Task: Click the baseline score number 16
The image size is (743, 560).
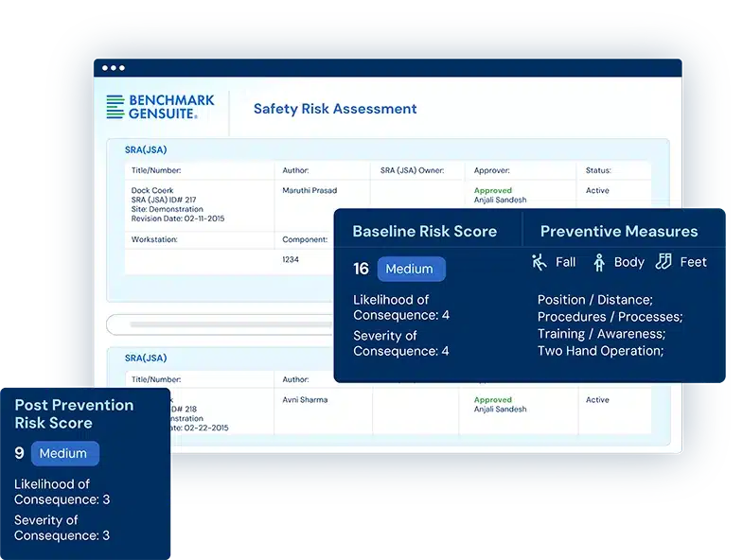Action: 361,269
